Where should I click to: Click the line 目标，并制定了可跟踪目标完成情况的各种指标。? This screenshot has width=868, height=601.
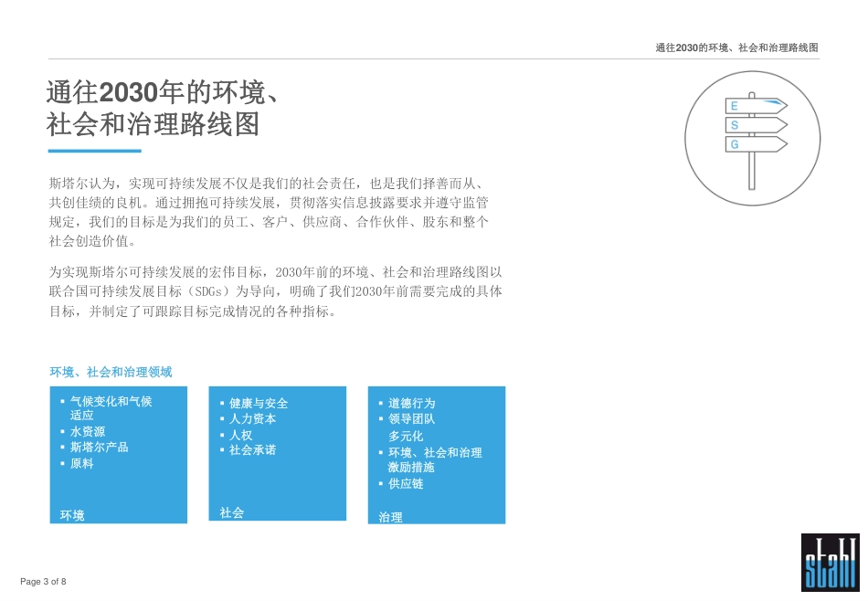[193, 311]
